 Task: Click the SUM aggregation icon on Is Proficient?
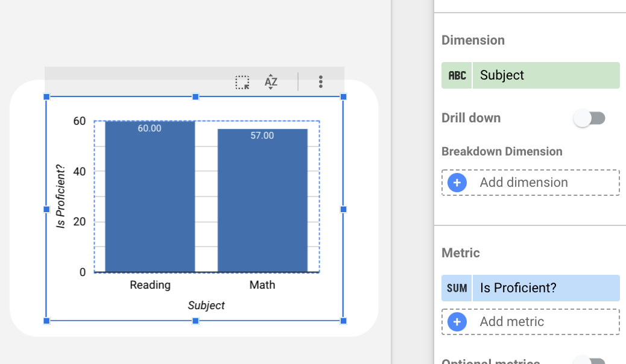457,287
